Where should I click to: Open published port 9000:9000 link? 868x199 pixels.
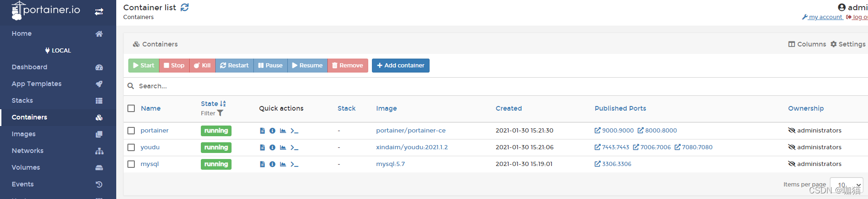coord(614,131)
